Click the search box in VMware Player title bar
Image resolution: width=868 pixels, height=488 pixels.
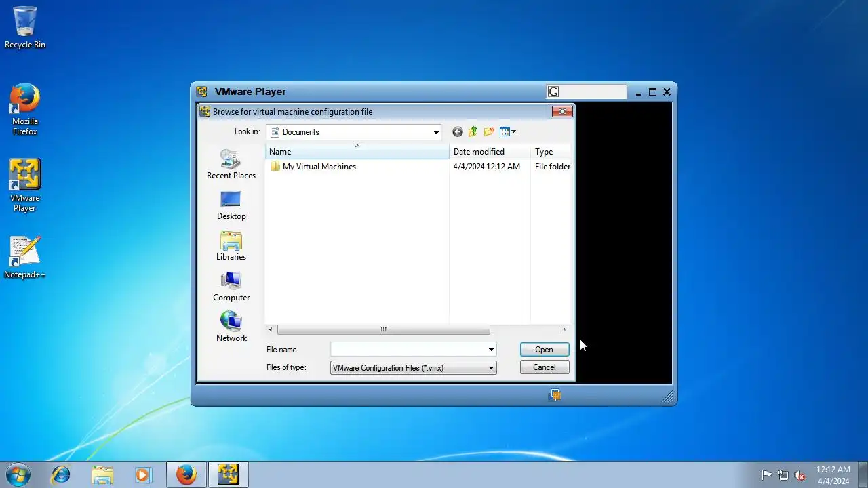[587, 91]
